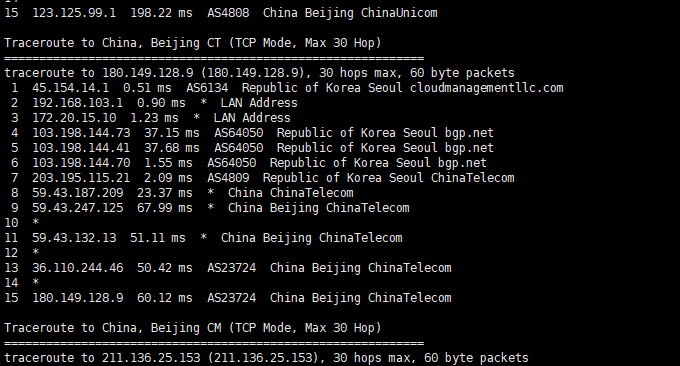Viewport: 680px width, 366px height.
Task: Click IP 172.20.15.10 on hop 3
Action: [x=74, y=118]
